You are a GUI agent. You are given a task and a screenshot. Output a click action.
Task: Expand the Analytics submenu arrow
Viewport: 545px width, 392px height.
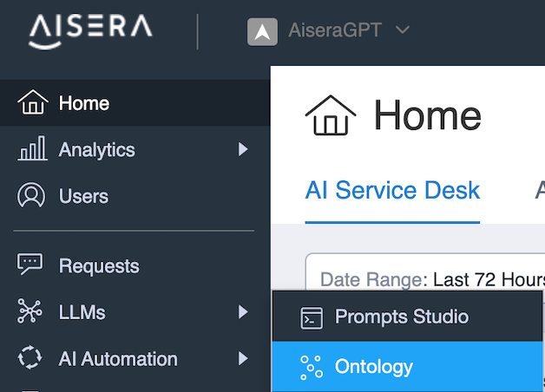(243, 149)
